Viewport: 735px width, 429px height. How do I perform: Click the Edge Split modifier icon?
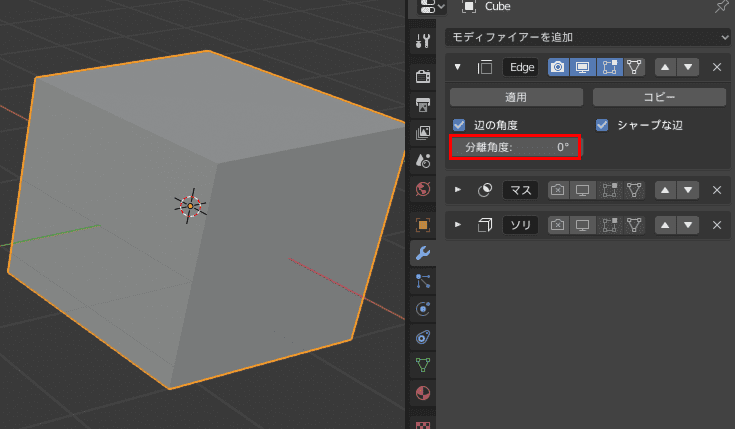point(485,67)
